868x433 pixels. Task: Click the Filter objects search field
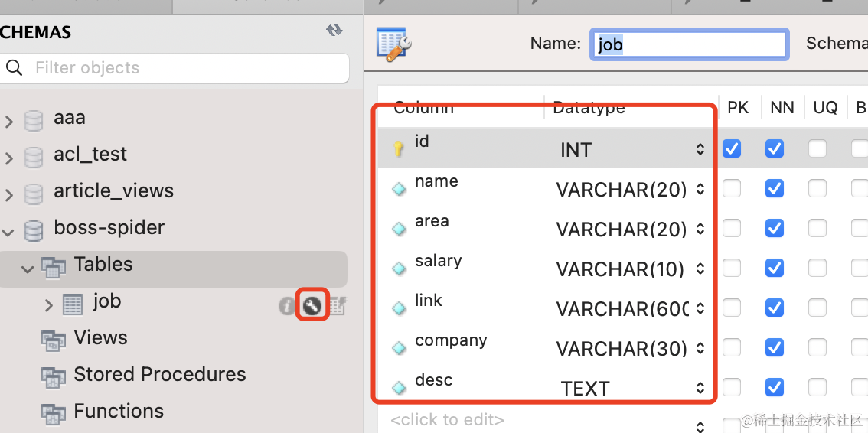[x=184, y=68]
